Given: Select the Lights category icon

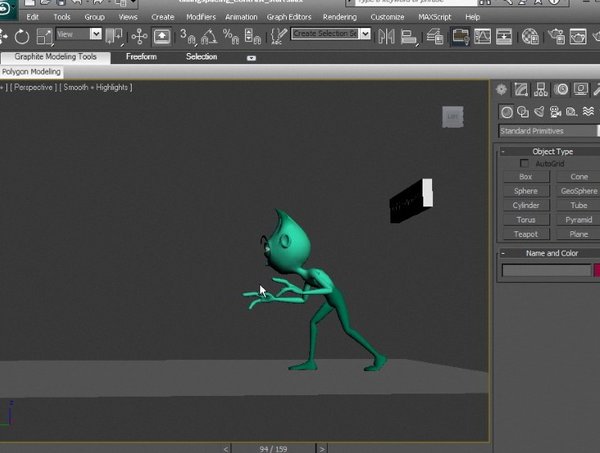Looking at the screenshot, I should (x=539, y=111).
